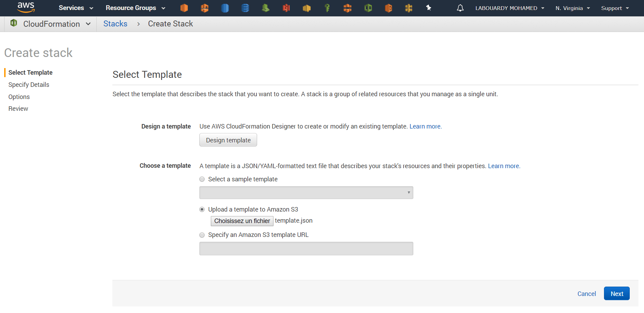Click the green CloudFormation service icon in the breadcrumb bar
The image size is (644, 313).
pos(14,23)
